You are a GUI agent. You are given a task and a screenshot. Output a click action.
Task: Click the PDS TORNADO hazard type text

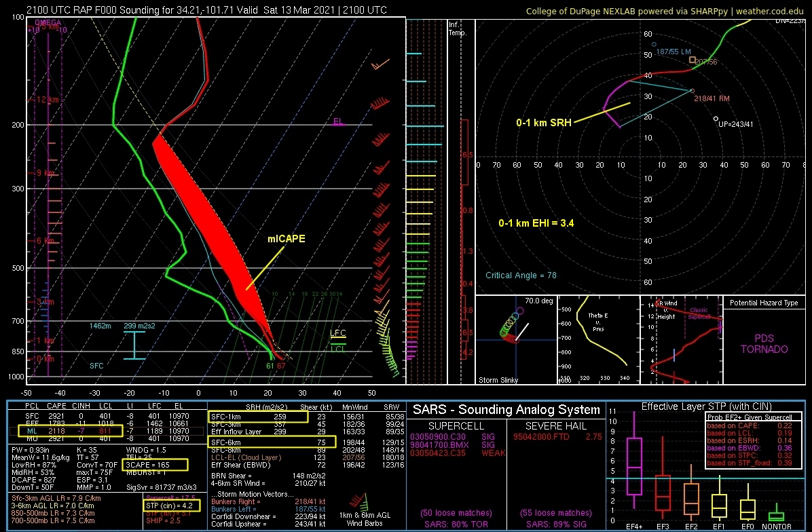click(x=764, y=343)
